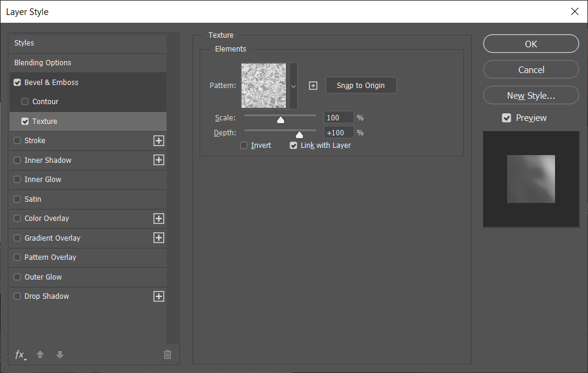Click the fx add style icon
The image size is (588, 373).
(20, 354)
